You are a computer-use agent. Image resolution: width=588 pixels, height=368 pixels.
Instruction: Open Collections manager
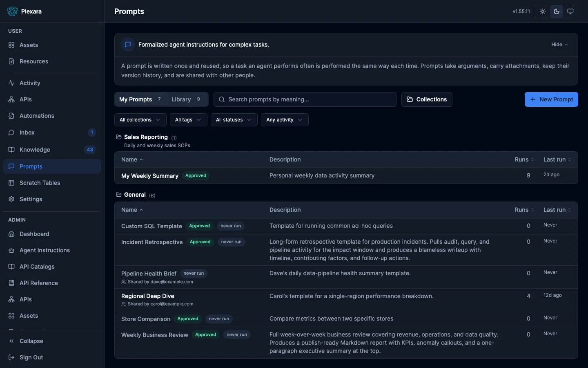(x=427, y=99)
